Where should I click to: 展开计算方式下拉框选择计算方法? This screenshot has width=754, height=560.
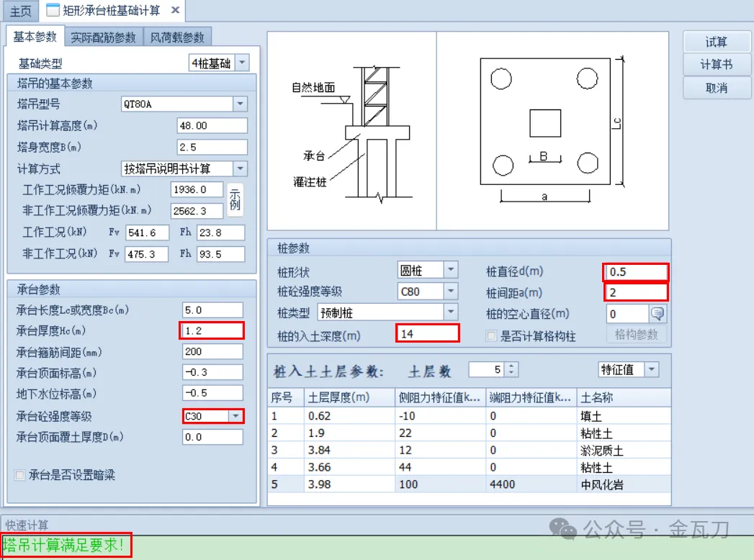tap(241, 168)
